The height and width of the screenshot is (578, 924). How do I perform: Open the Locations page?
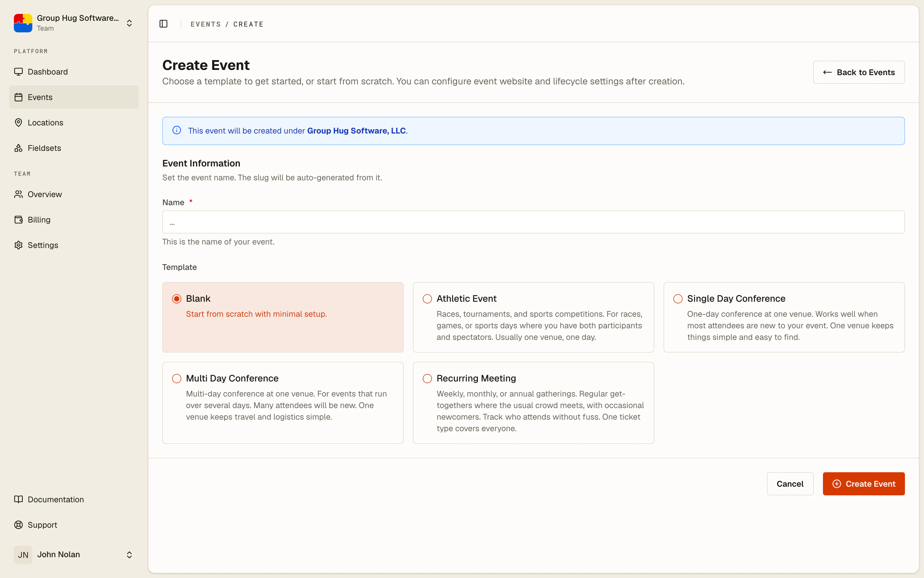click(74, 123)
